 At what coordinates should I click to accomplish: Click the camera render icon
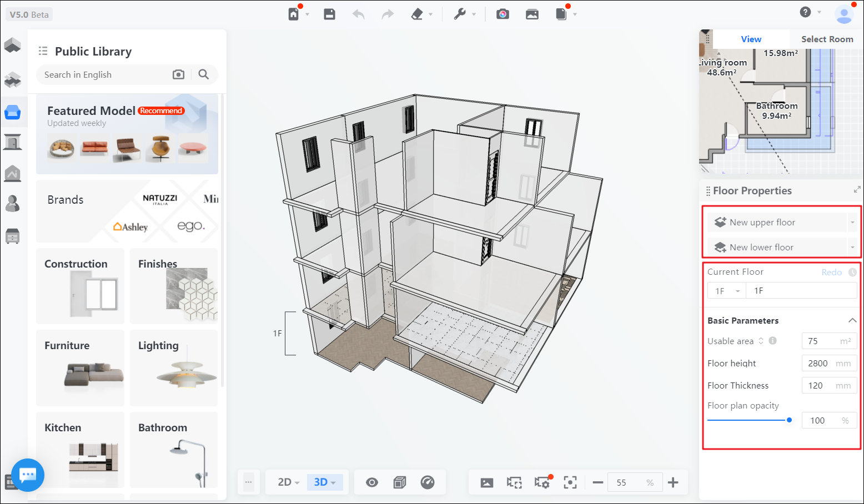(503, 14)
